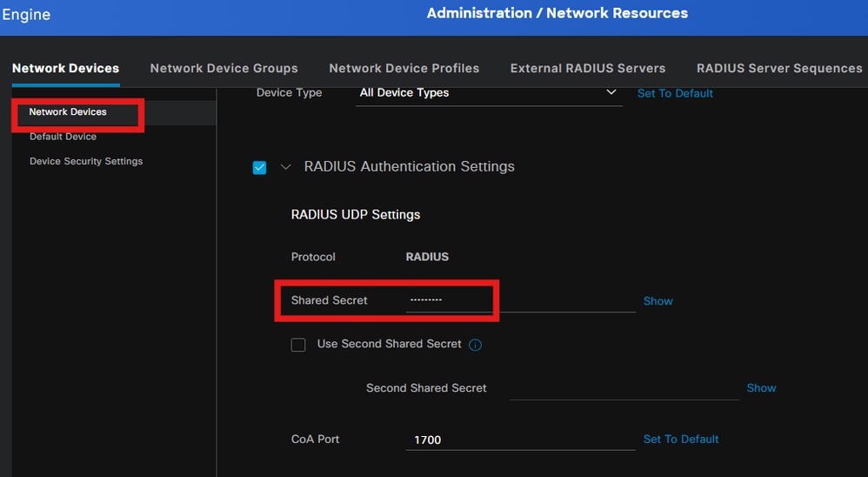868x477 pixels.
Task: Click the CoA Port field
Action: point(520,440)
